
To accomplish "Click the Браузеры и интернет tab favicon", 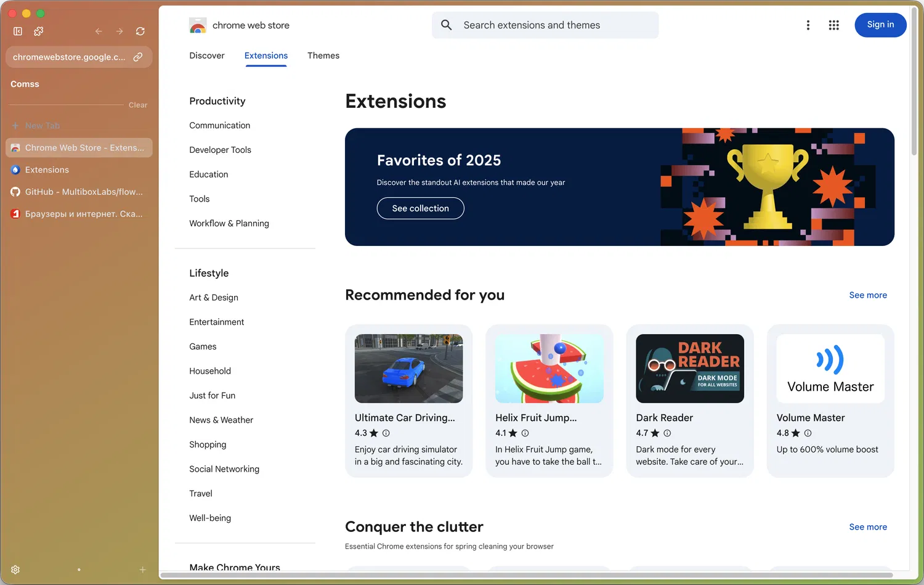I will [x=15, y=214].
